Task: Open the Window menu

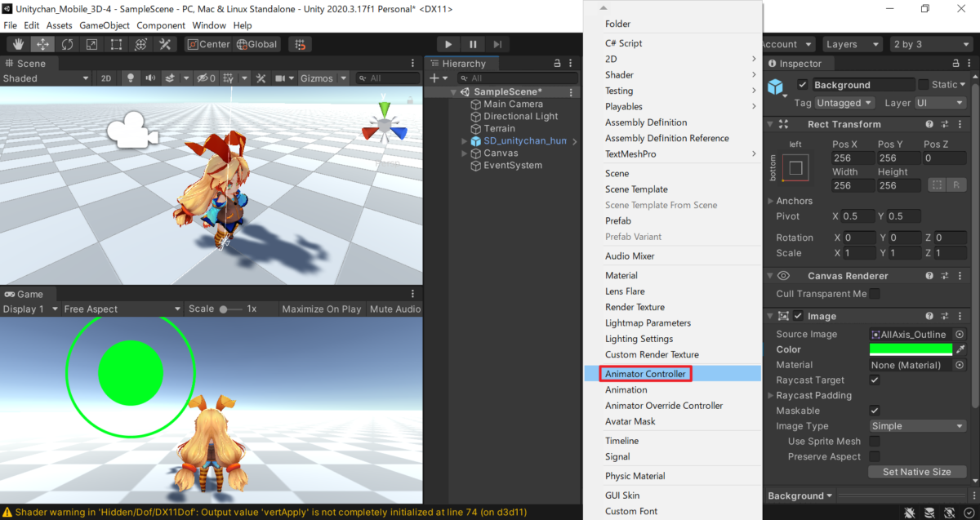Action: coord(210,25)
